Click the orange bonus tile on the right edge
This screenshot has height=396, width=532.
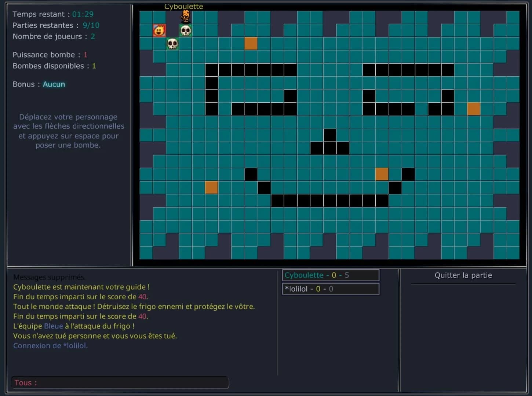pyautogui.click(x=474, y=109)
